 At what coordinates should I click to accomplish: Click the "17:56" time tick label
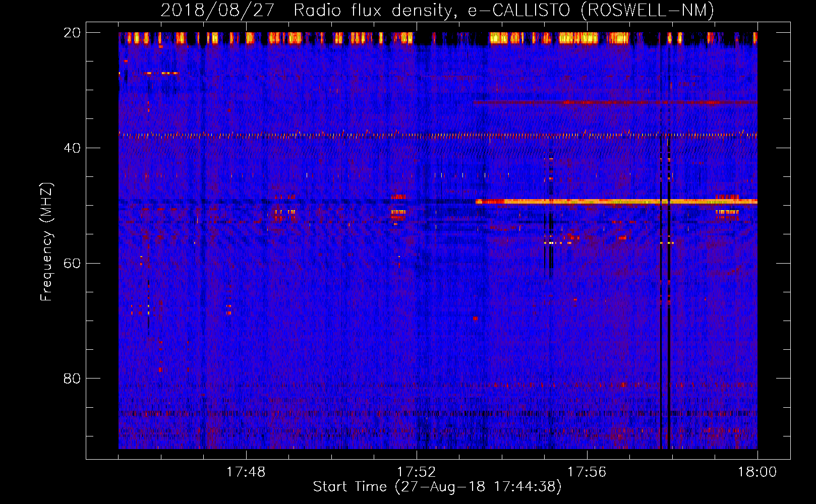tap(587, 472)
